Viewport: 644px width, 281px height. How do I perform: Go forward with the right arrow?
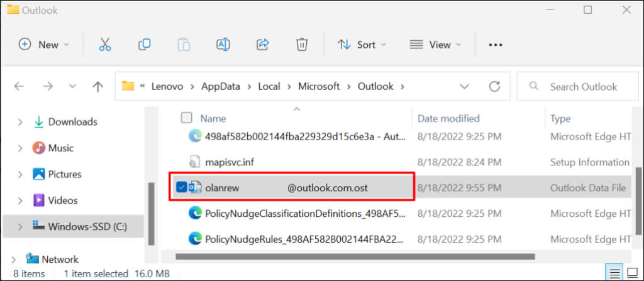(x=48, y=86)
